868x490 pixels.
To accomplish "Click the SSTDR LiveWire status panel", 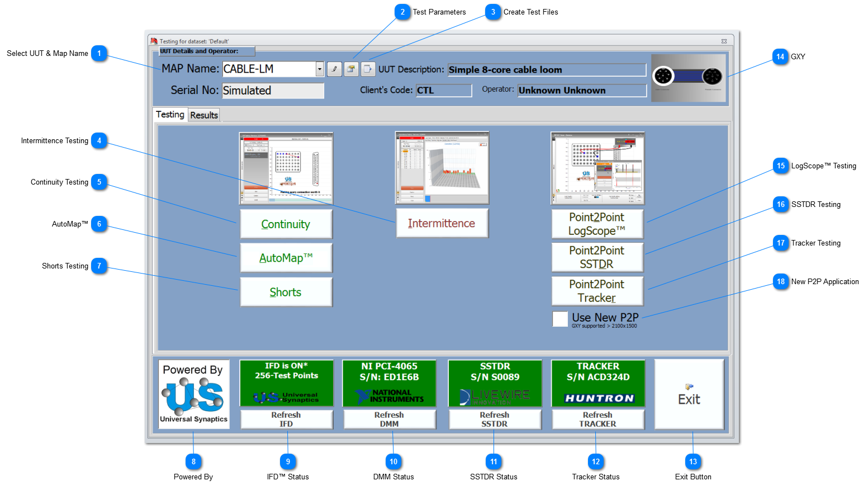I will [495, 383].
